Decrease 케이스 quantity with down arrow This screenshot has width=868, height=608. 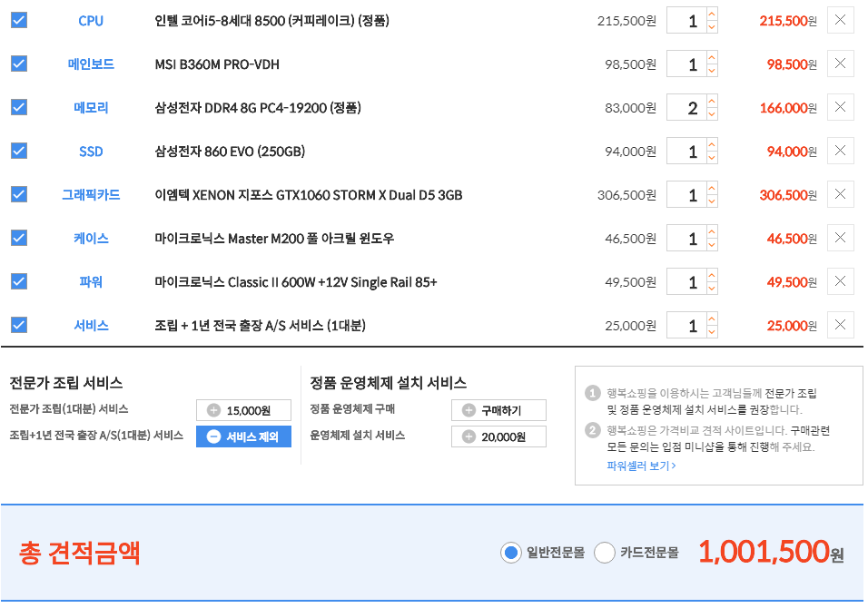click(x=712, y=244)
